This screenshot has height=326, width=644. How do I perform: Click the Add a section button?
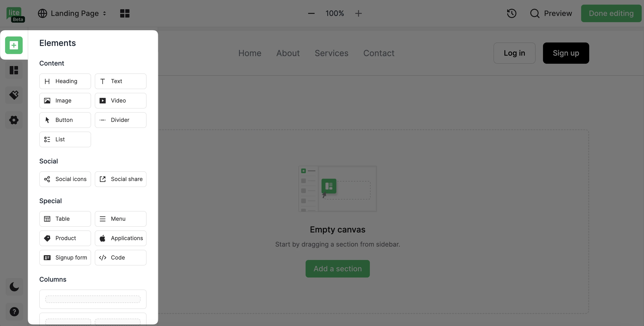pos(337,269)
